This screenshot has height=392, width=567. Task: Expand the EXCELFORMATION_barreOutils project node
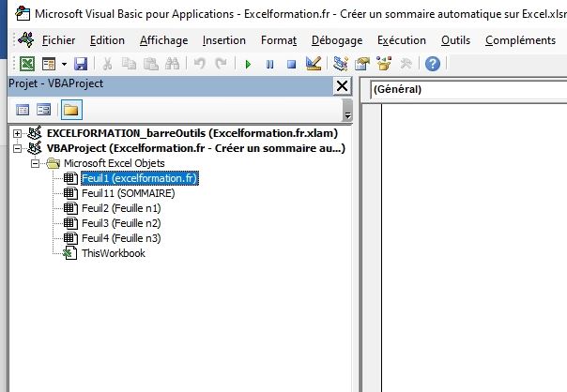click(17, 134)
